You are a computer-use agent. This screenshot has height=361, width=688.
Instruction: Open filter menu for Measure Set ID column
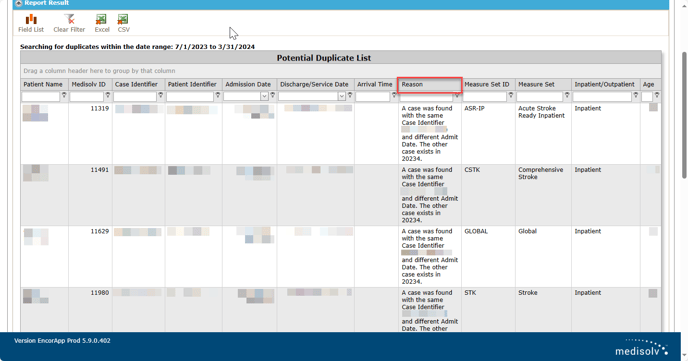[511, 96]
